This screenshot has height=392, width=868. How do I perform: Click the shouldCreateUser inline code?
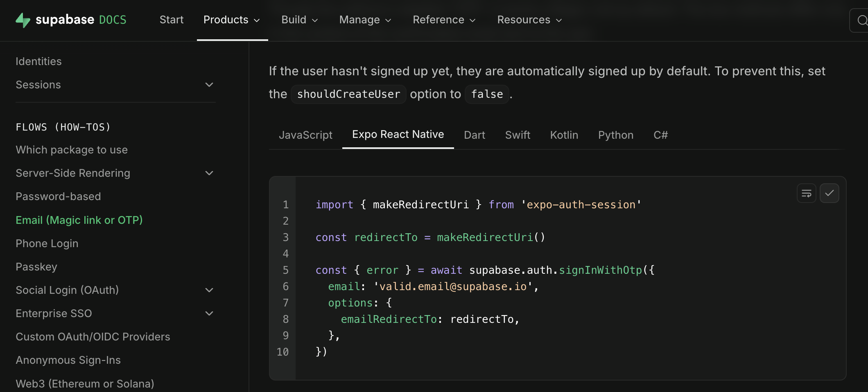pos(348,94)
